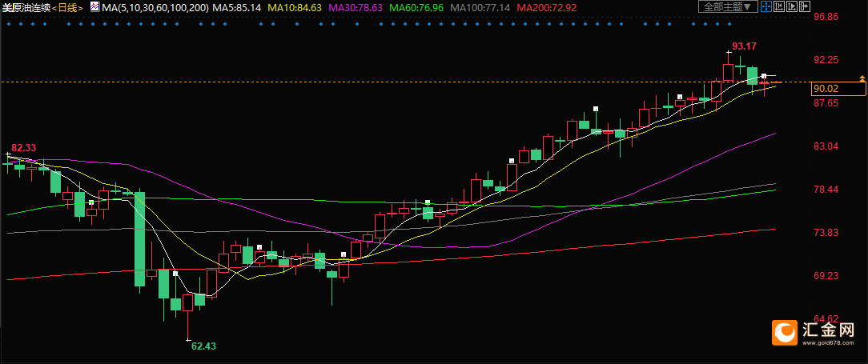Click the 64.62 axis value
Viewport: 868px width, 364px height.
tap(826, 318)
